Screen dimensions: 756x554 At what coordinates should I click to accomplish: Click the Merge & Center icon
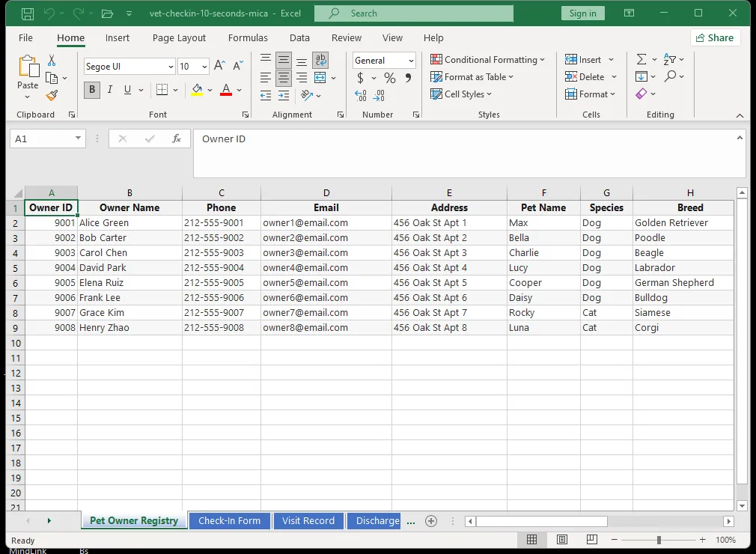(x=320, y=78)
